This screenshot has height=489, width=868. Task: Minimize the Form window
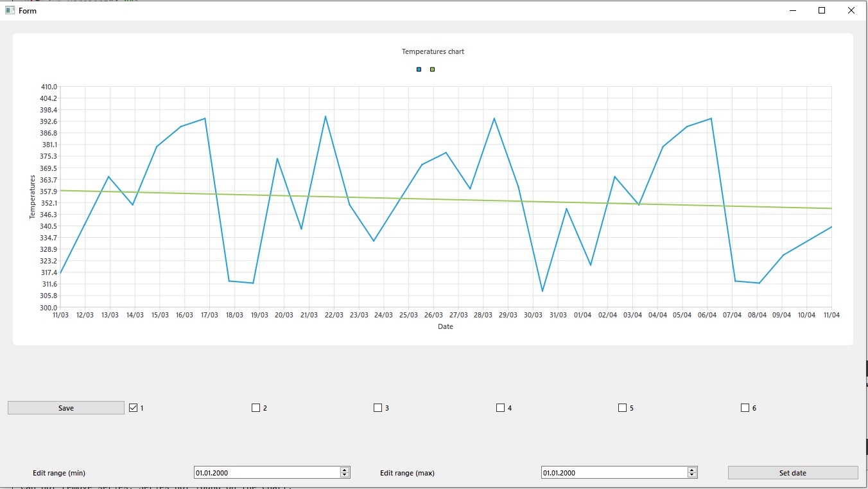(x=792, y=10)
